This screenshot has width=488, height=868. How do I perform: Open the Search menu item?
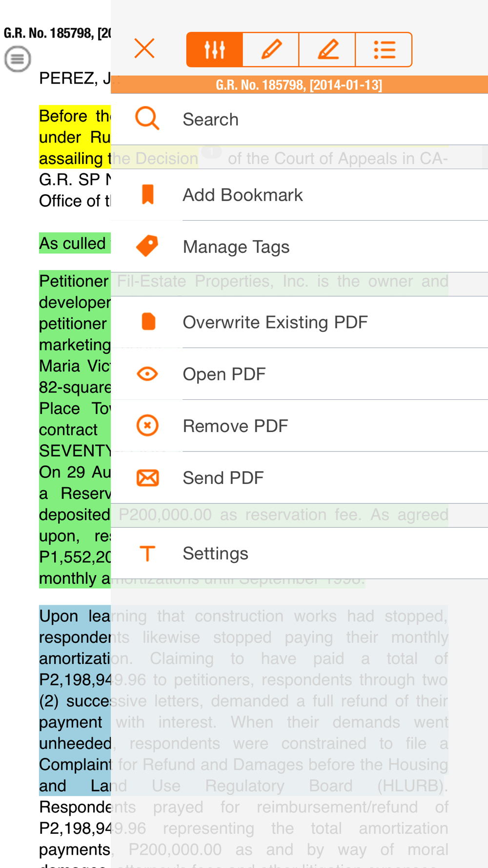click(x=210, y=120)
